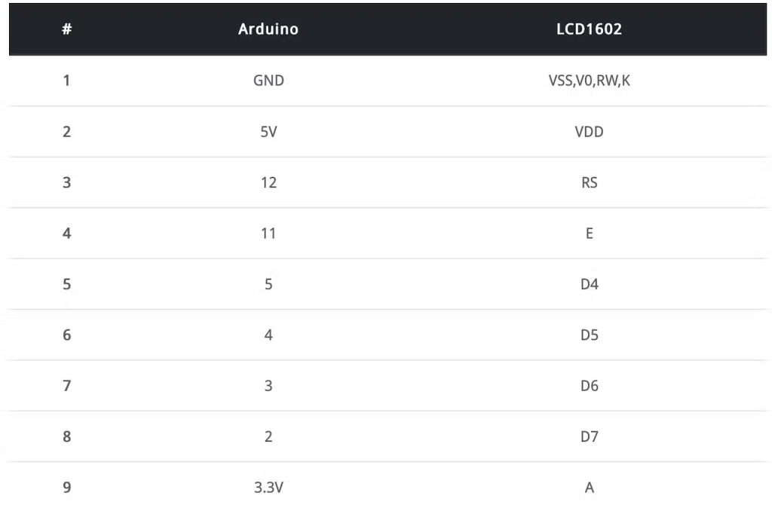The height and width of the screenshot is (532, 772).
Task: Click Arduino pin 12 cell
Action: coord(268,182)
